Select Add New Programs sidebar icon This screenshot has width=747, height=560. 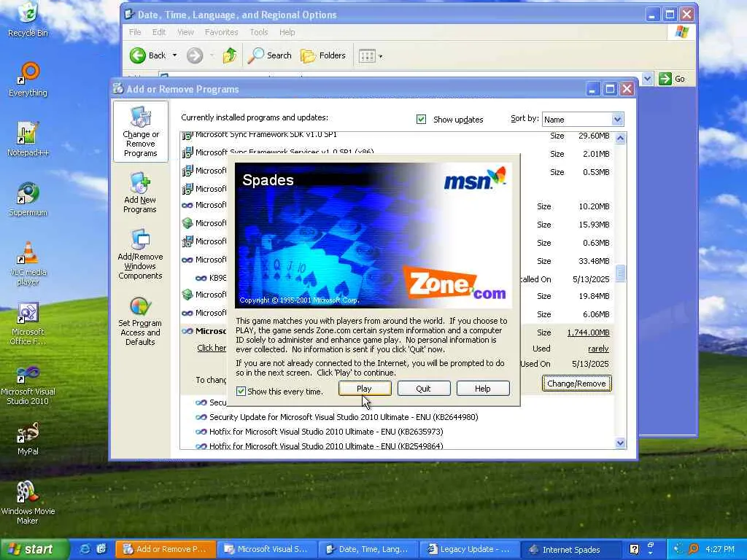click(140, 192)
